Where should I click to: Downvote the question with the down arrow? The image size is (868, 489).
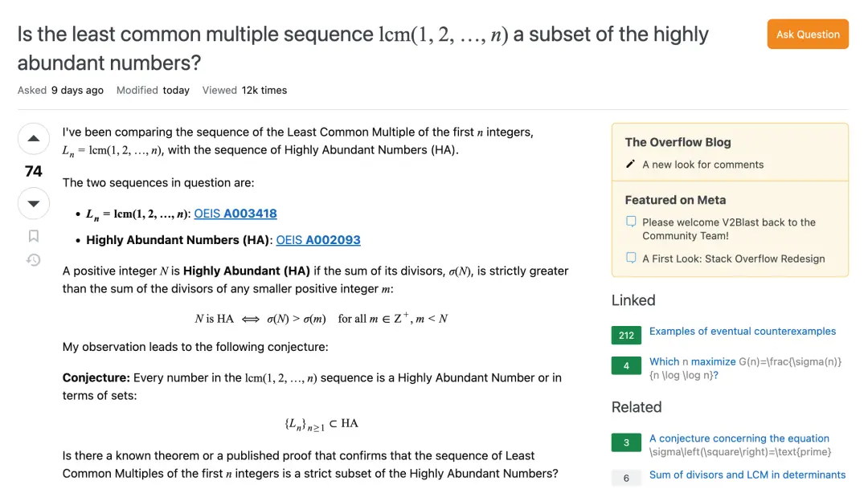coord(34,204)
